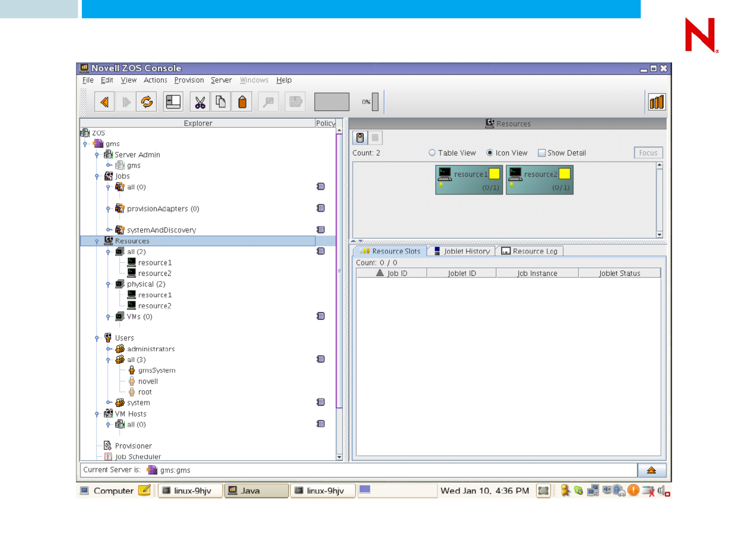Screen dimensions: 747x560
Task: Open policy icon for system user group
Action: pos(321,402)
